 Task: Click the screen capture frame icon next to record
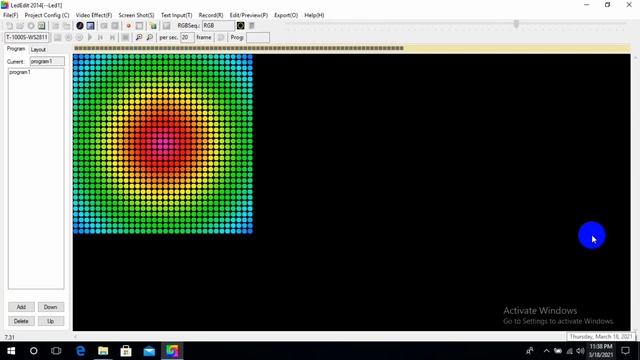pos(140,26)
